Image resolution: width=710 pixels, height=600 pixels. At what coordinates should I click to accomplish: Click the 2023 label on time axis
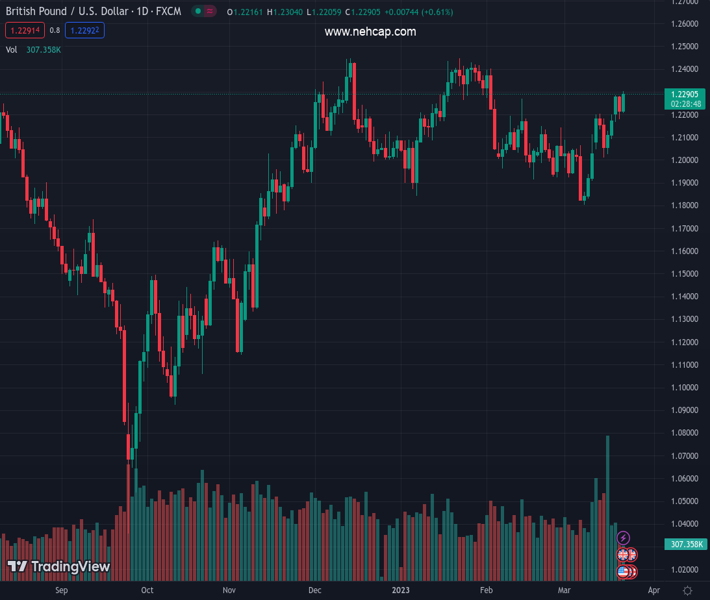coord(401,590)
